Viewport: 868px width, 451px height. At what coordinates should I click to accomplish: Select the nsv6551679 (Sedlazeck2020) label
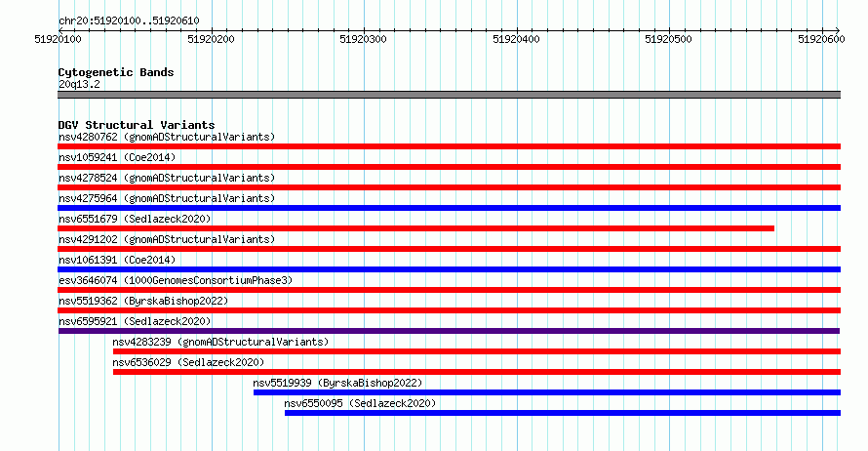pyautogui.click(x=135, y=219)
